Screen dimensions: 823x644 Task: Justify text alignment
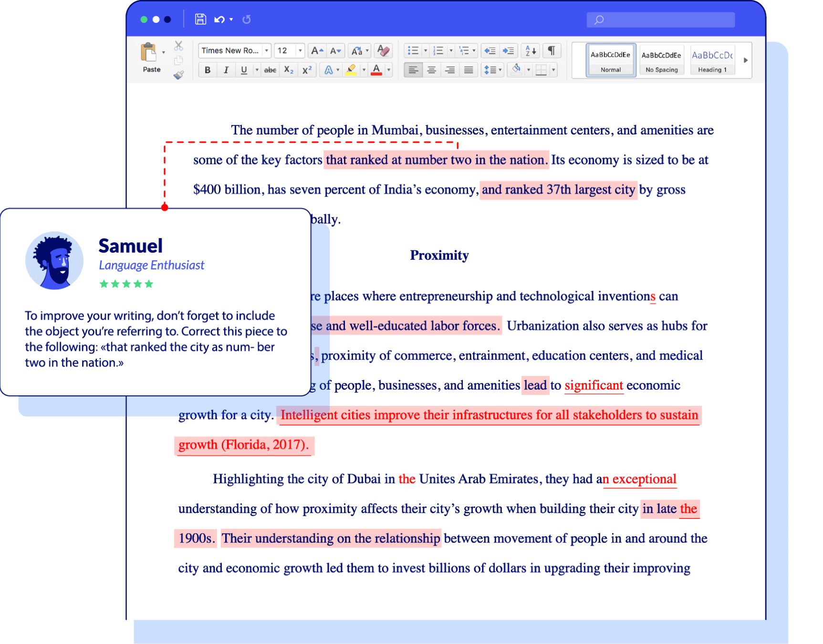pos(469,70)
